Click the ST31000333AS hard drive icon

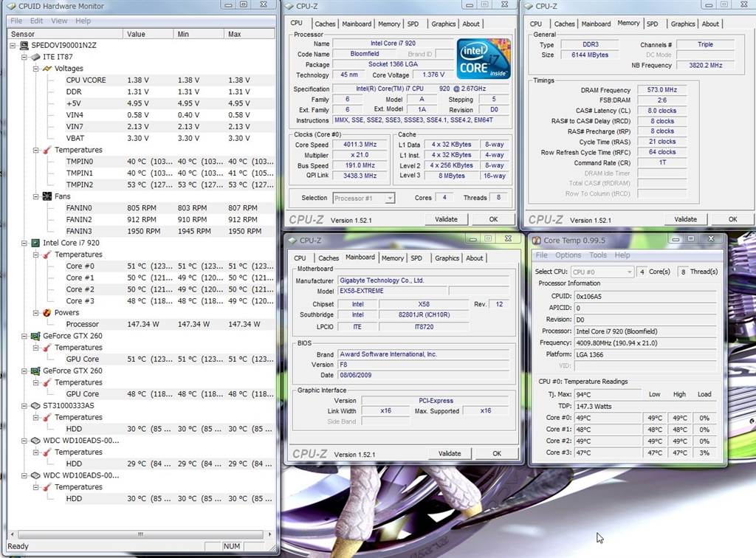point(35,406)
